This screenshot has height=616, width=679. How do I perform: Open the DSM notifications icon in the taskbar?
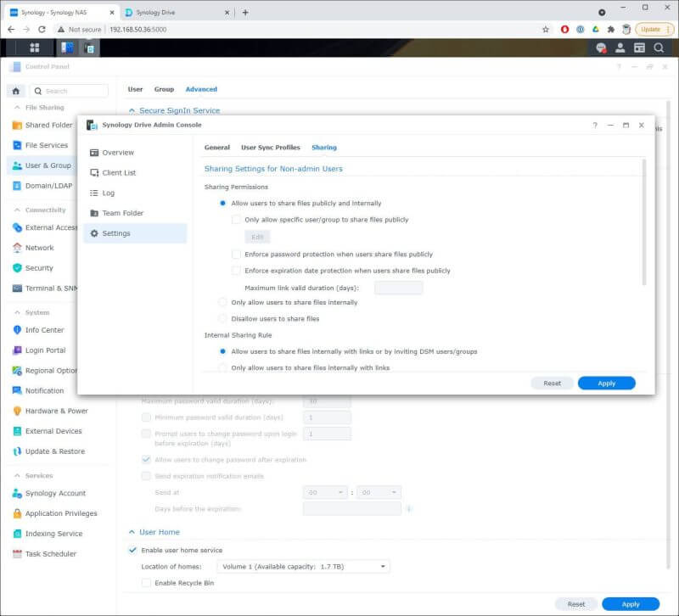coord(599,48)
